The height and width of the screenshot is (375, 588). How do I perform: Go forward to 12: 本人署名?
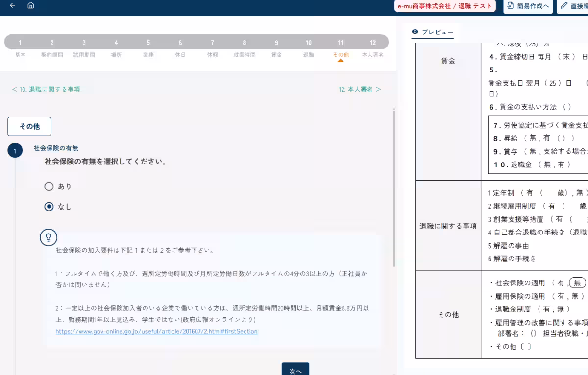coord(360,90)
